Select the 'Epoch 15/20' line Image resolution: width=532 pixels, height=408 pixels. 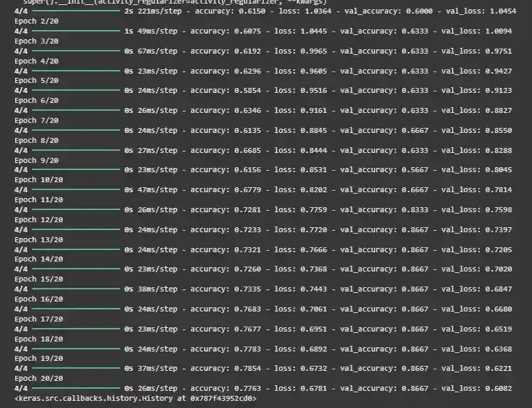coord(39,279)
